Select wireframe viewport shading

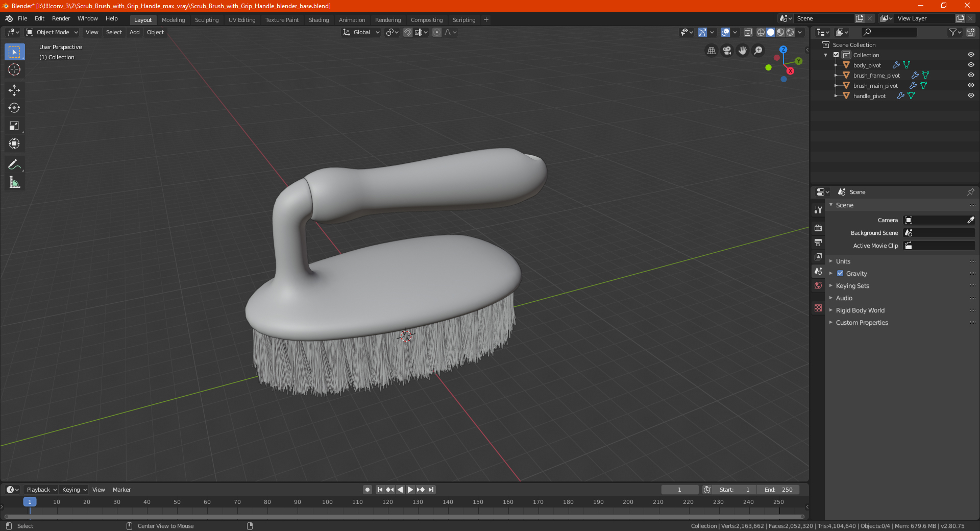761,32
